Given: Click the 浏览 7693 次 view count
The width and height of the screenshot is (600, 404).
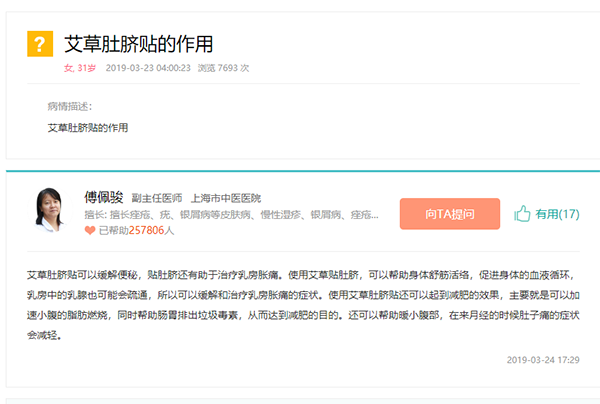Looking at the screenshot, I should (223, 68).
